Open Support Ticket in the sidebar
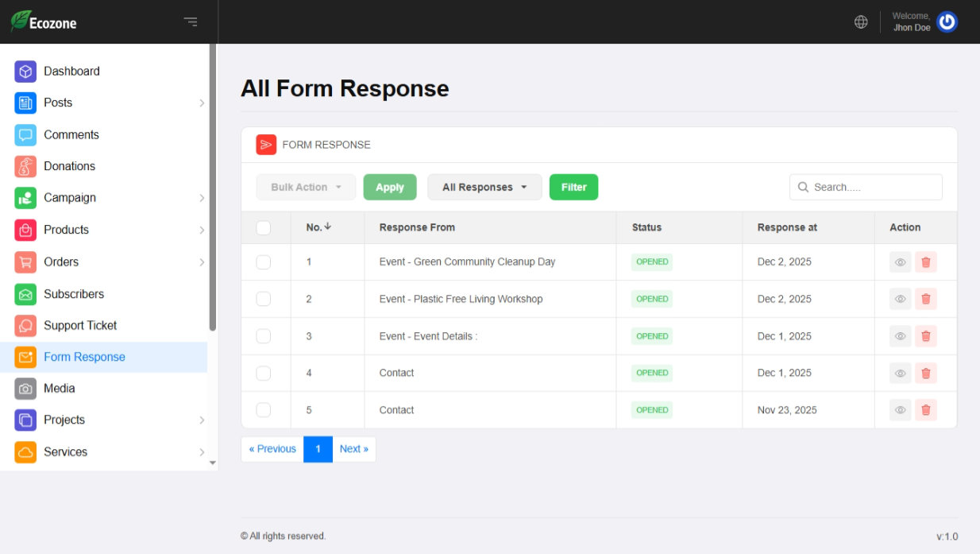This screenshot has width=980, height=554. click(x=80, y=326)
